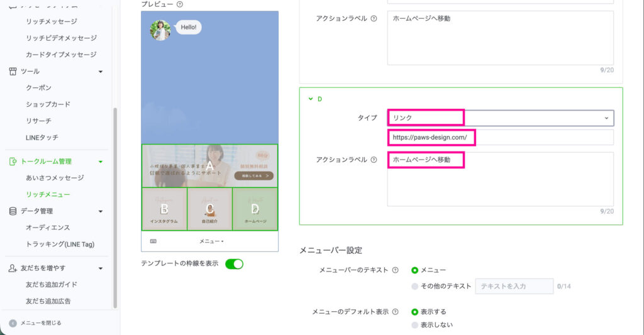644x335 pixels.
Task: Click the 友だちを増やす person-add icon
Action: pos(13,268)
